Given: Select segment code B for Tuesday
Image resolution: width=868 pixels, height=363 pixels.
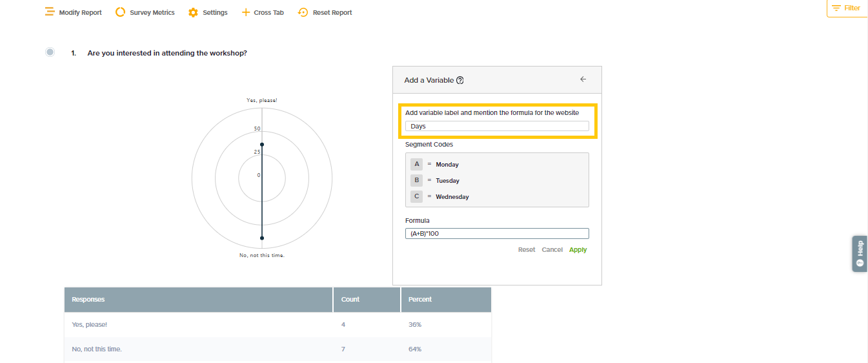Looking at the screenshot, I should 417,180.
